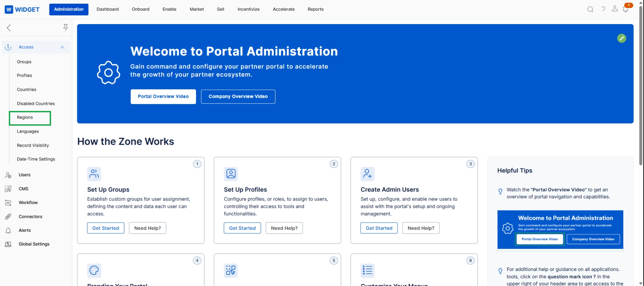Image resolution: width=644 pixels, height=286 pixels.
Task: Switch to the Dashboard tab
Action: point(108,9)
